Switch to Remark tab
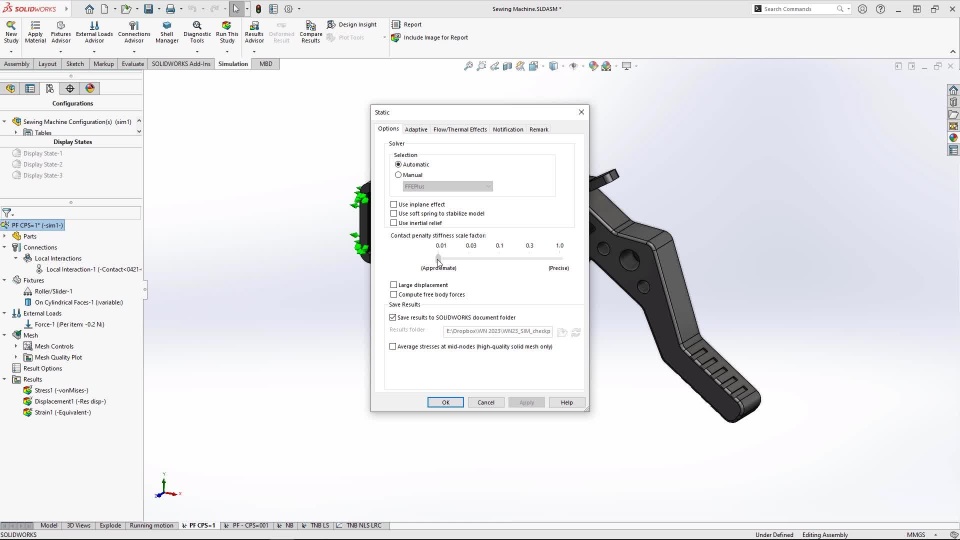 (539, 129)
